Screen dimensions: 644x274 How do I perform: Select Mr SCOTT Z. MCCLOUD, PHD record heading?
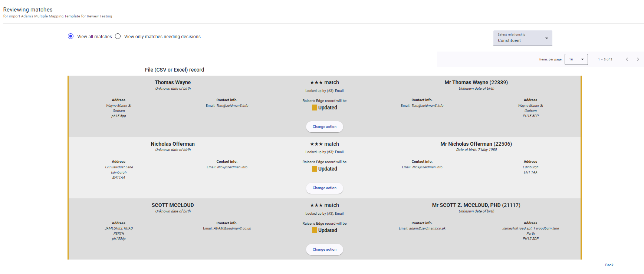pyautogui.click(x=476, y=205)
